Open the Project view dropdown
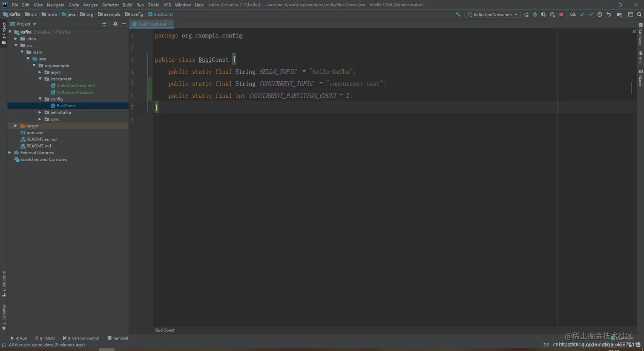Image resolution: width=644 pixels, height=351 pixels. [23, 24]
